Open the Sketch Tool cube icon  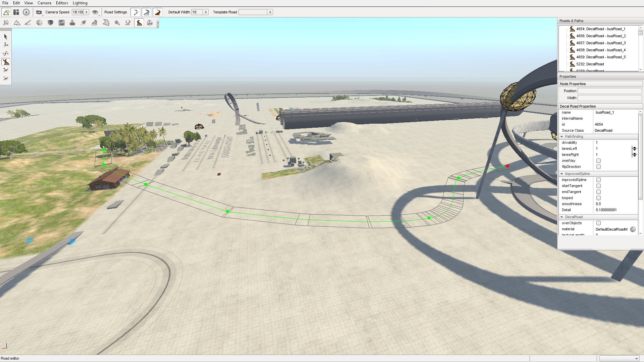click(x=50, y=23)
